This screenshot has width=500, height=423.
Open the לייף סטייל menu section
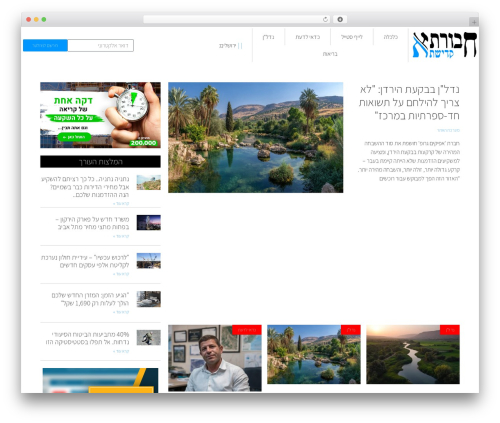[x=352, y=37]
